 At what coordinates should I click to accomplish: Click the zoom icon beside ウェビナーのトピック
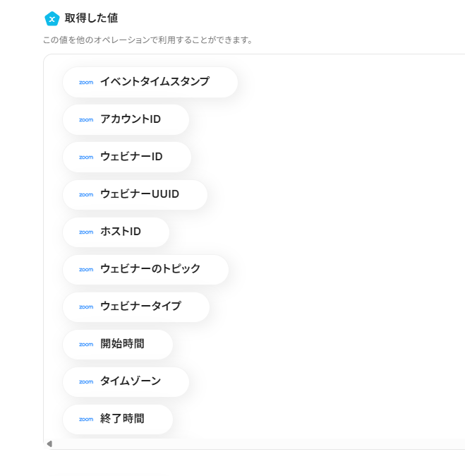click(x=86, y=269)
